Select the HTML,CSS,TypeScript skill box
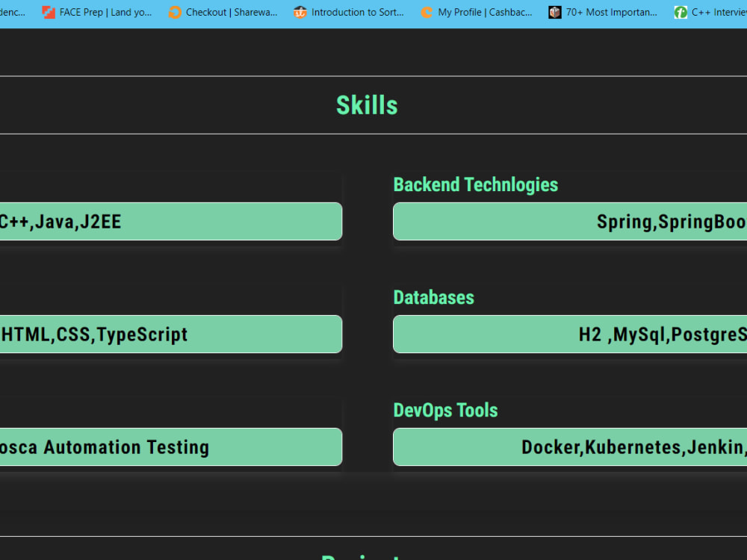747x560 pixels. point(171,335)
